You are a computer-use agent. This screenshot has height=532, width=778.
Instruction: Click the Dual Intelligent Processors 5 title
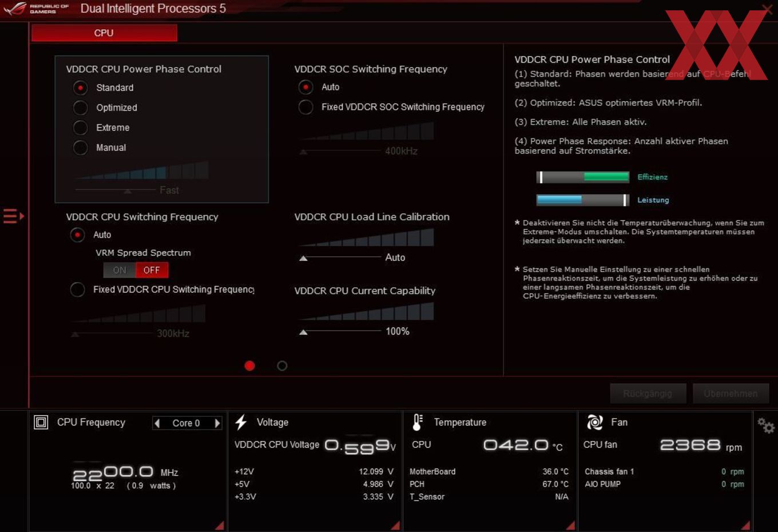pyautogui.click(x=153, y=9)
